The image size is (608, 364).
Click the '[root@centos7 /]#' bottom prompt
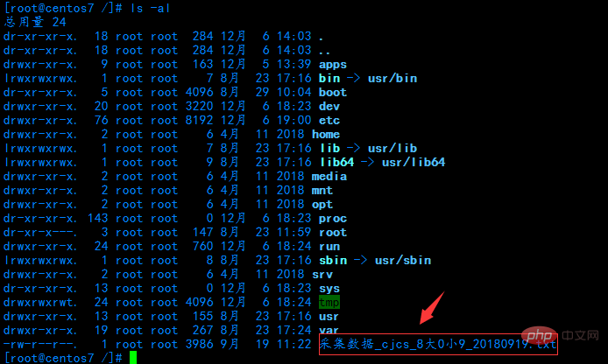pyautogui.click(x=63, y=357)
